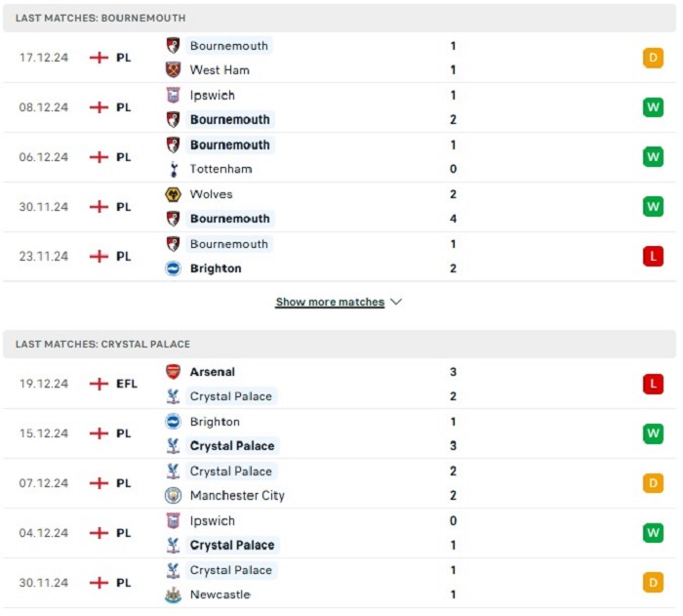The width and height of the screenshot is (683, 616).
Task: Click the Ipswich crest in 08.12.24 match
Action: point(173,95)
